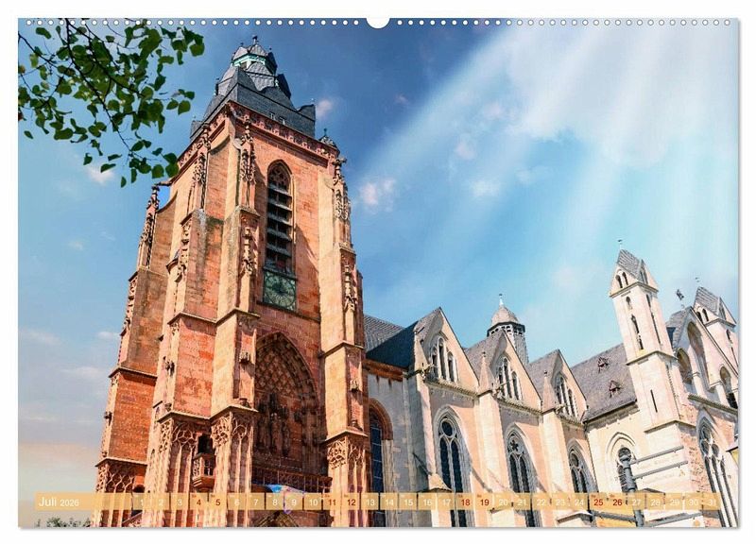Select red day 18 in the calendar strip

click(x=465, y=502)
